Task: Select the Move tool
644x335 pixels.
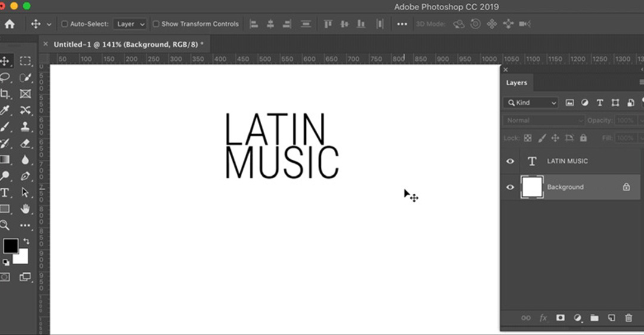Action: [5, 61]
